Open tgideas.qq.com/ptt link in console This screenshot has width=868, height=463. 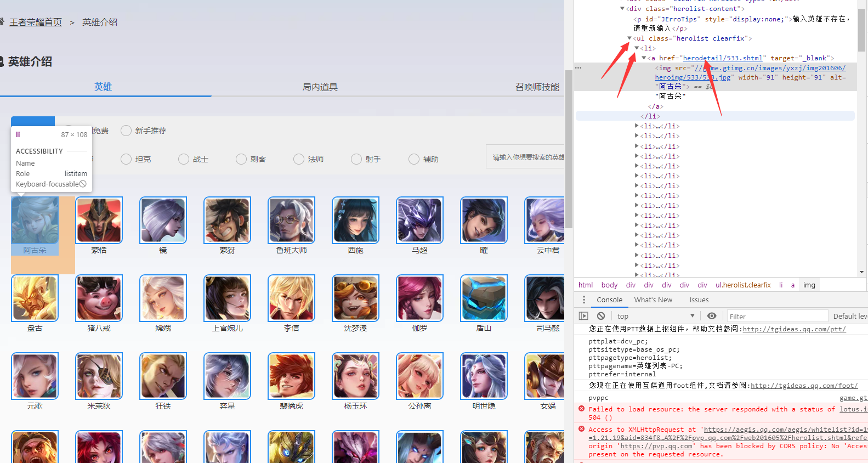794,329
